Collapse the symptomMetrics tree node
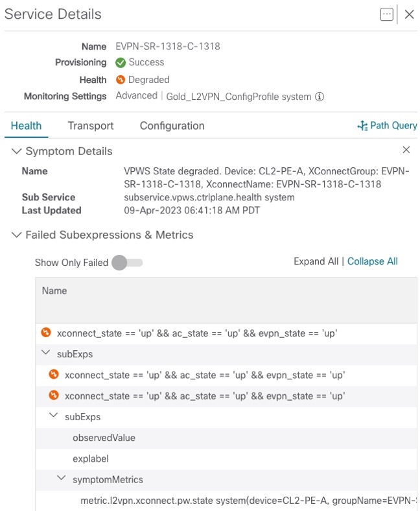Image resolution: width=420 pixels, height=511 pixels. (62, 479)
